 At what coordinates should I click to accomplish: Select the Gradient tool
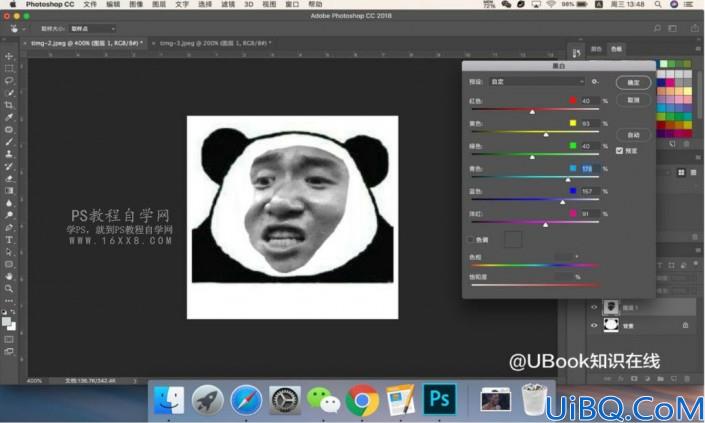click(x=9, y=191)
